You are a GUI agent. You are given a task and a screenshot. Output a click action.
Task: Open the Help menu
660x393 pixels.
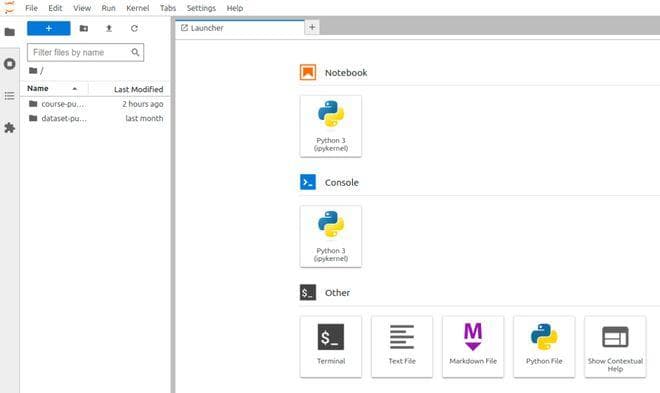point(234,8)
